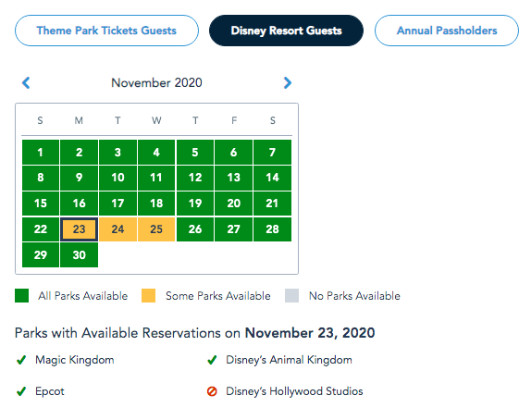Pick November 14 date cell
The height and width of the screenshot is (420, 519).
272,178
